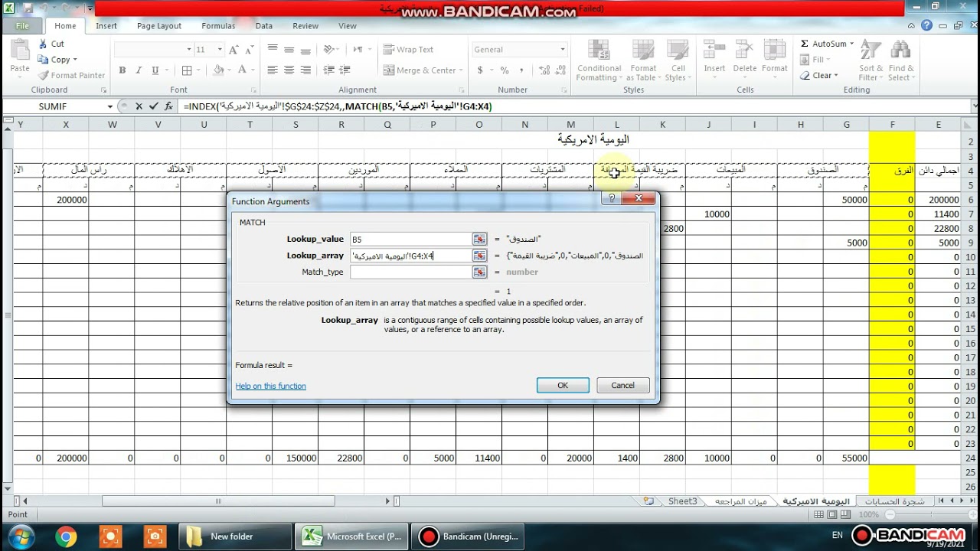Screen dimensions: 980x551
Task: Switch to the Review tab
Action: pos(305,25)
